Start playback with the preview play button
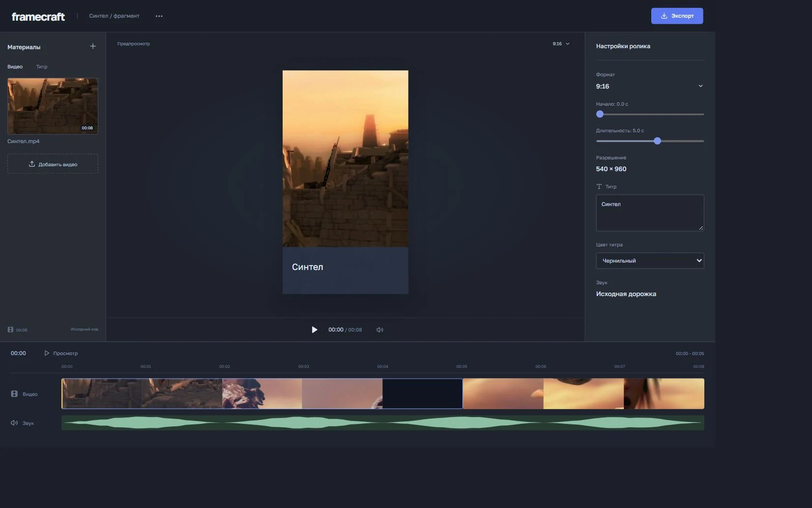This screenshot has width=812, height=508. pos(315,329)
